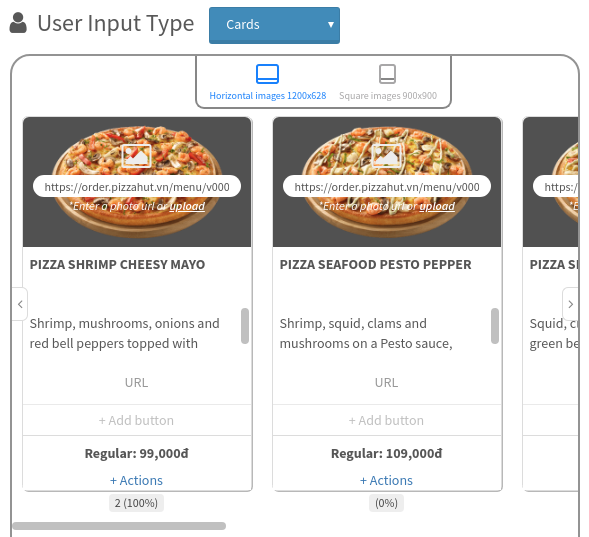Open + Actions under Regular: 109,000đ
Screen dimensions: 589x537
(386, 480)
